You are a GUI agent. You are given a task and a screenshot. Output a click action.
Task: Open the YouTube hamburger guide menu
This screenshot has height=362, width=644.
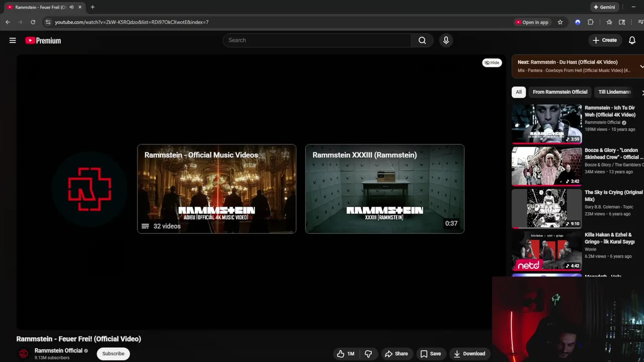click(x=13, y=40)
